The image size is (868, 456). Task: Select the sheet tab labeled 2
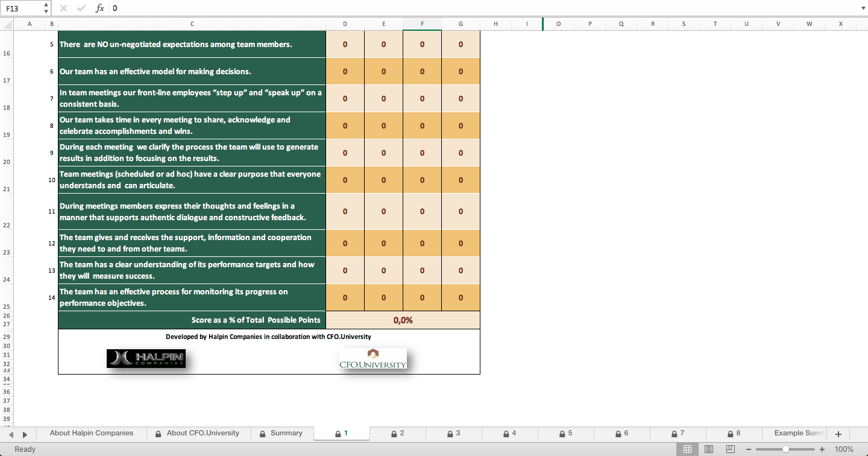coord(397,433)
